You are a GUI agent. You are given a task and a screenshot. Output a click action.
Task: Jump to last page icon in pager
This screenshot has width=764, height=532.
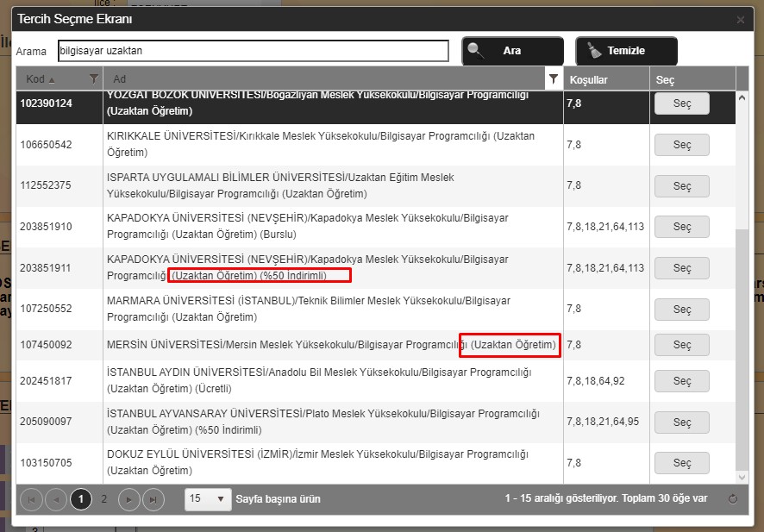click(x=153, y=499)
